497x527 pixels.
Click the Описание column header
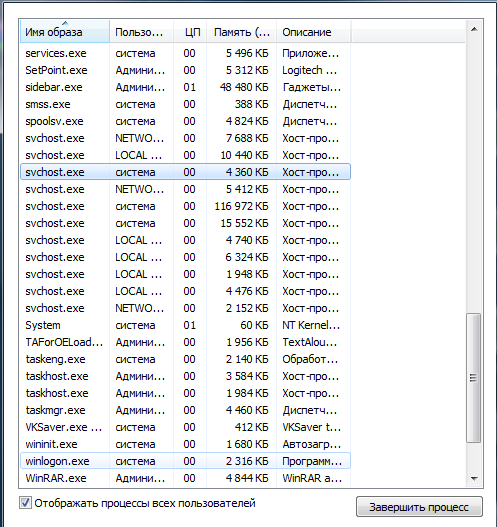314,32
